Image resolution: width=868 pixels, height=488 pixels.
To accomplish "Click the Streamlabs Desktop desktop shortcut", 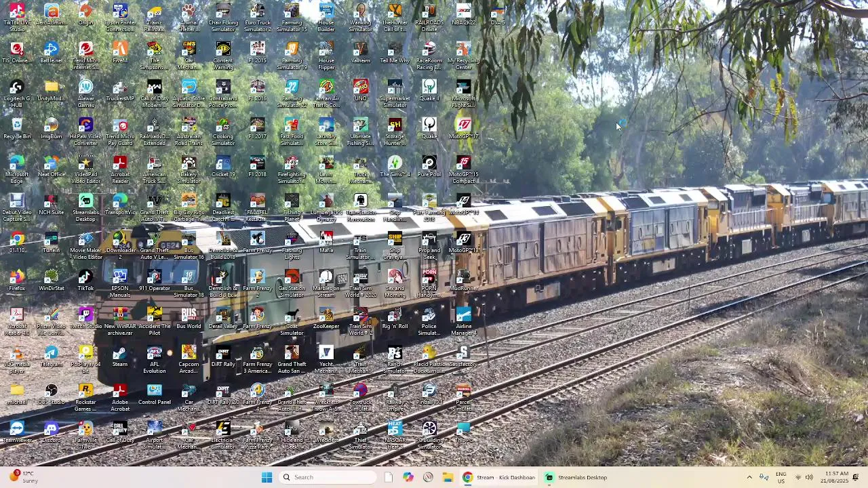I will (85, 207).
